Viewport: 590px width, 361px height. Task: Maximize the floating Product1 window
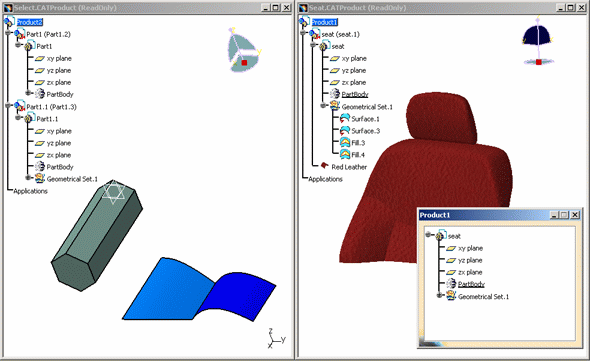tap(564, 215)
